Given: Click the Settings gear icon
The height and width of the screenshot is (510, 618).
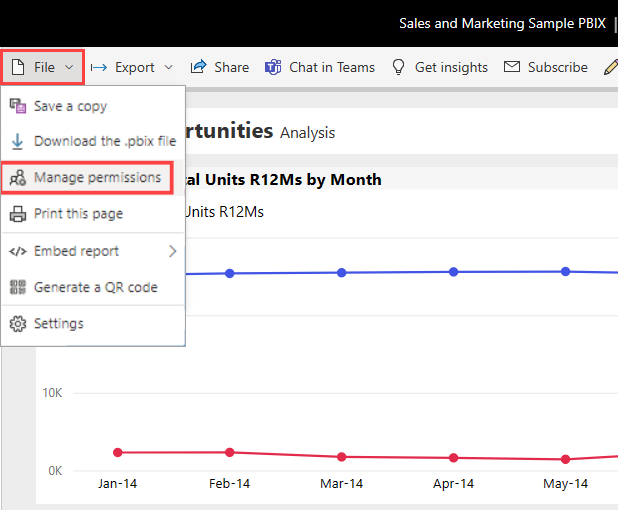Looking at the screenshot, I should click(17, 324).
